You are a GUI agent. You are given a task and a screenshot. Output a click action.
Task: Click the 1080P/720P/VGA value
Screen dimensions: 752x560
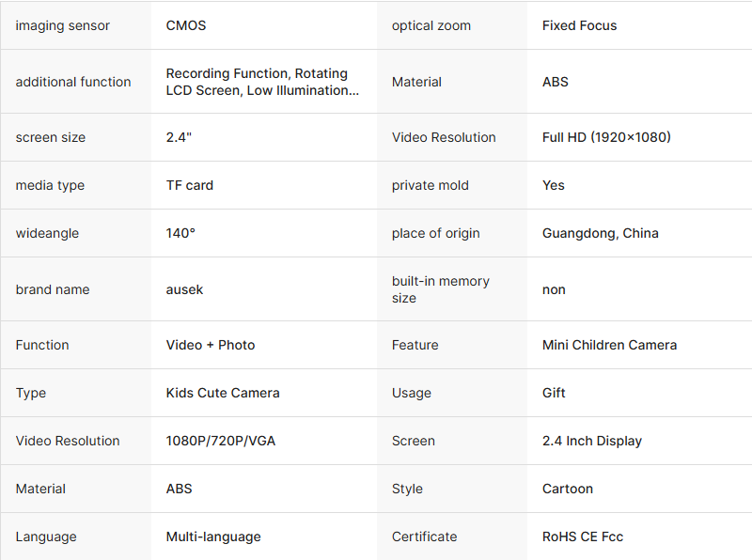(x=221, y=441)
